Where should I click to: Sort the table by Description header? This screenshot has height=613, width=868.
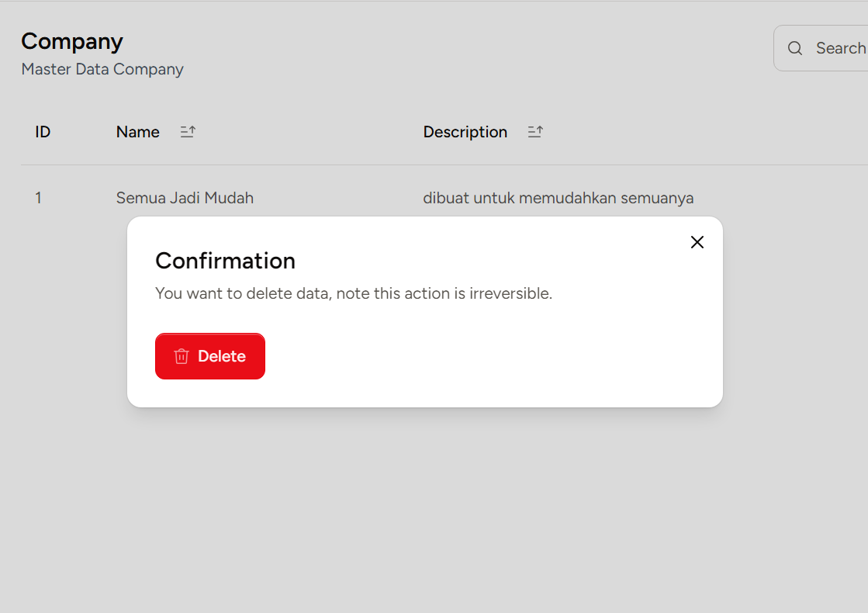pos(465,132)
